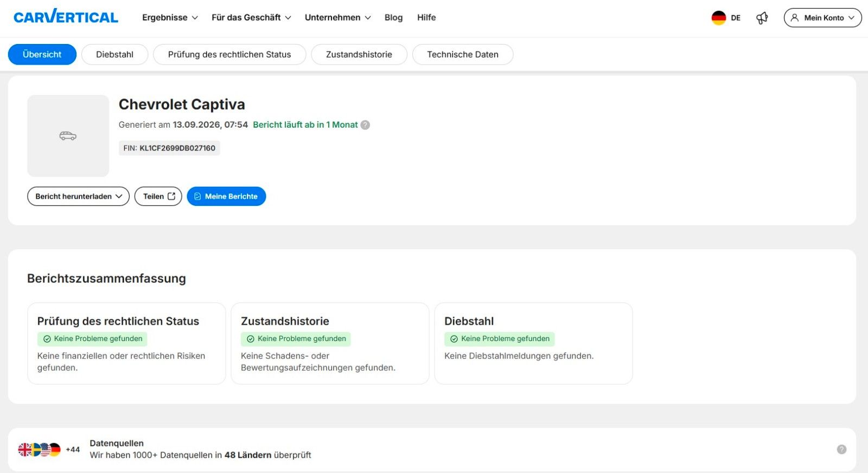Switch to Prüfung des rechtlichen Status tab
The height and width of the screenshot is (473, 868).
click(x=229, y=54)
